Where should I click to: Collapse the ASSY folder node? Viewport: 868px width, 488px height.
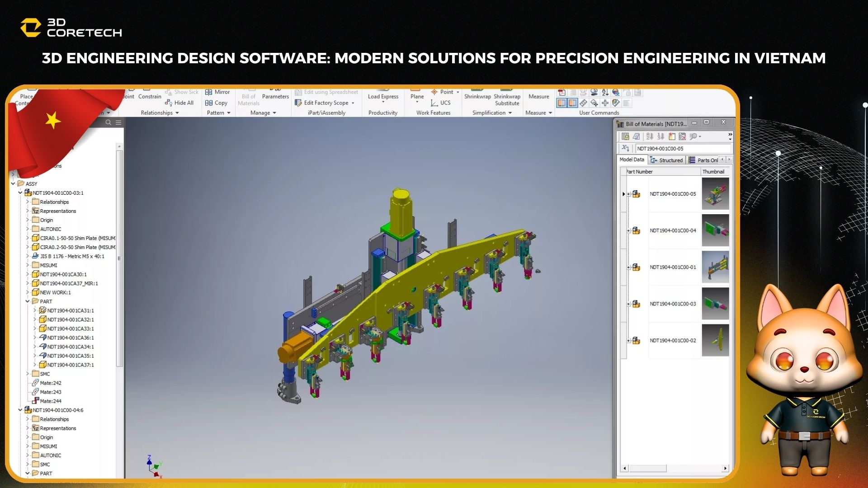pyautogui.click(x=13, y=183)
